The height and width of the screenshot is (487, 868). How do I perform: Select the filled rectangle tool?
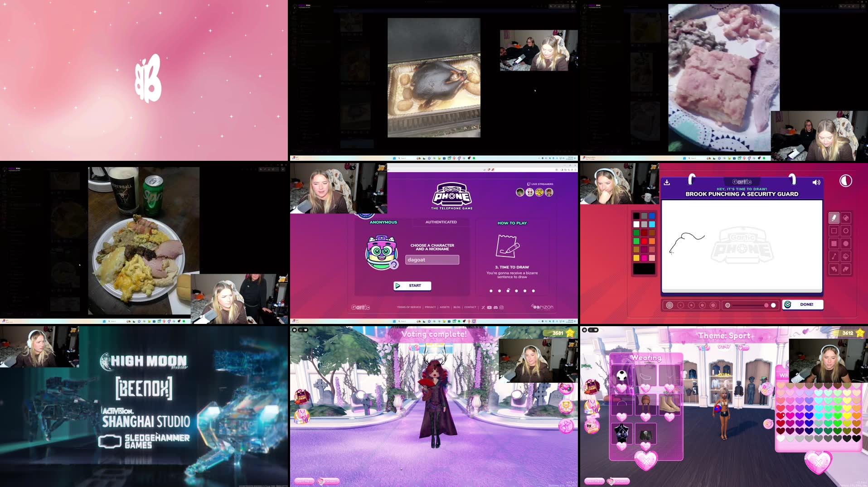(x=834, y=243)
